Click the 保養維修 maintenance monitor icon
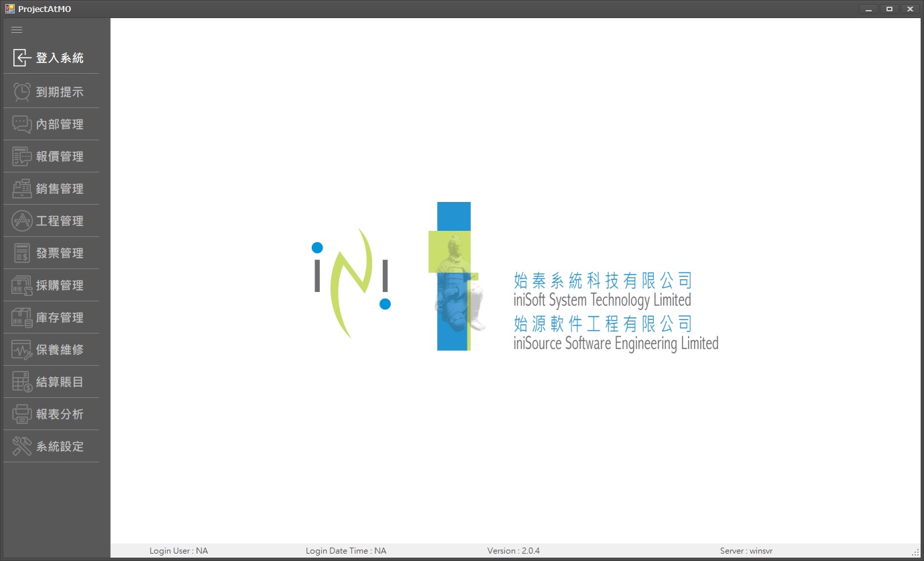 click(21, 350)
